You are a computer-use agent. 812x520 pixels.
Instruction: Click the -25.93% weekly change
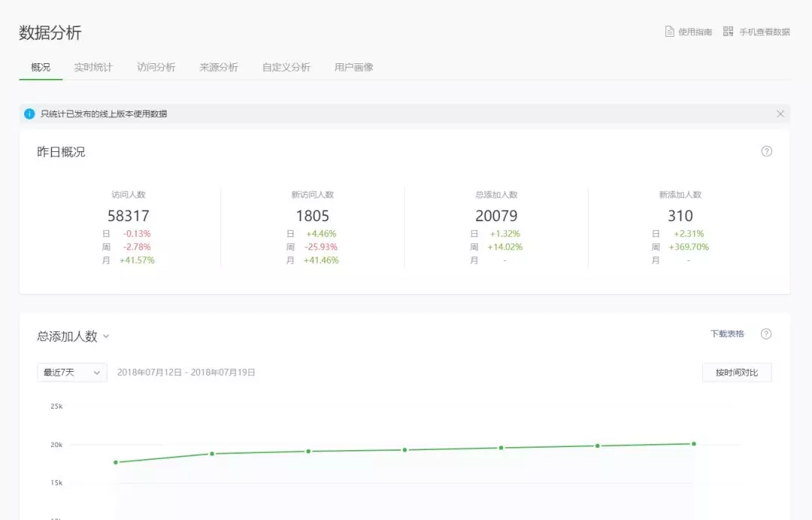(320, 247)
